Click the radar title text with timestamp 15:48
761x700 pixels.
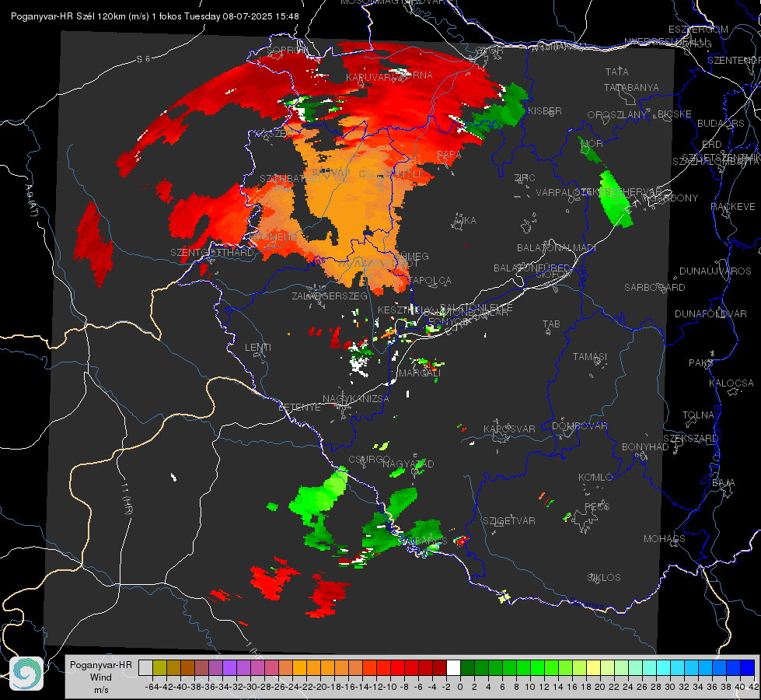(155, 16)
